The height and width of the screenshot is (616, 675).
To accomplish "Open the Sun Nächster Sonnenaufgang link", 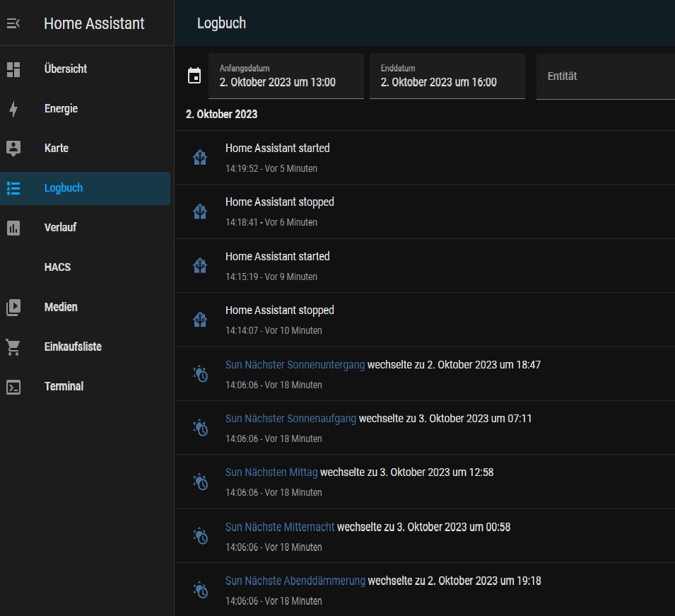I will click(x=290, y=419).
